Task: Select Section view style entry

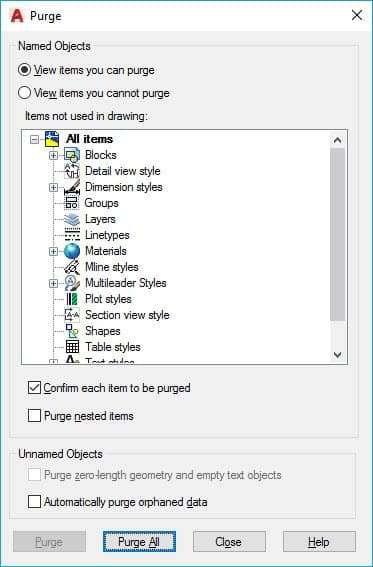Action: [127, 315]
